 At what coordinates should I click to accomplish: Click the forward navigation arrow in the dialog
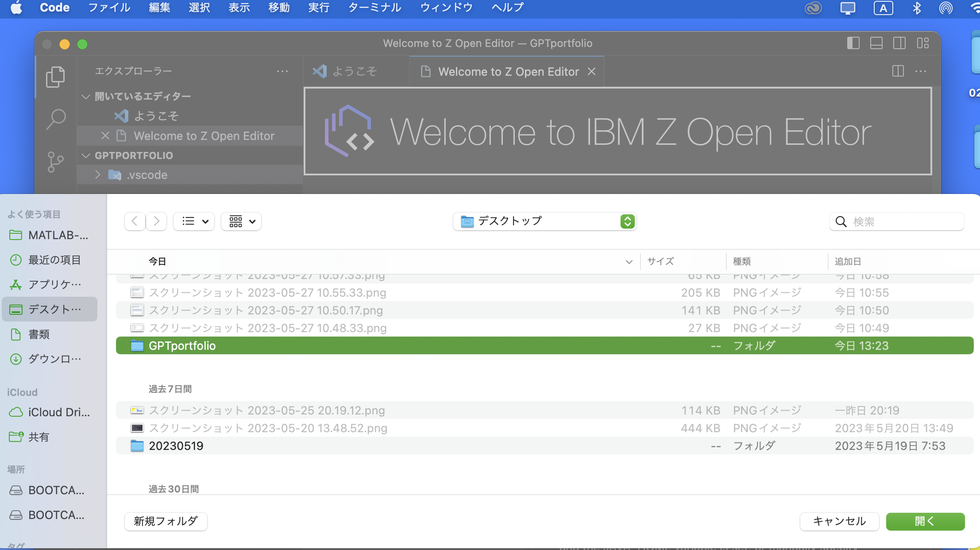point(156,221)
